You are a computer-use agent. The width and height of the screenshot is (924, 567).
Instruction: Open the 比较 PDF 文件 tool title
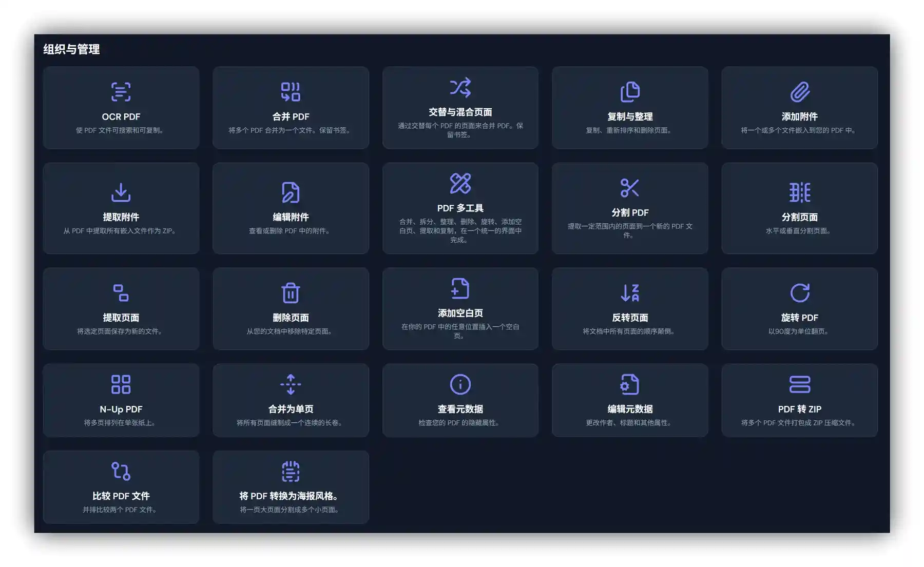121,496
